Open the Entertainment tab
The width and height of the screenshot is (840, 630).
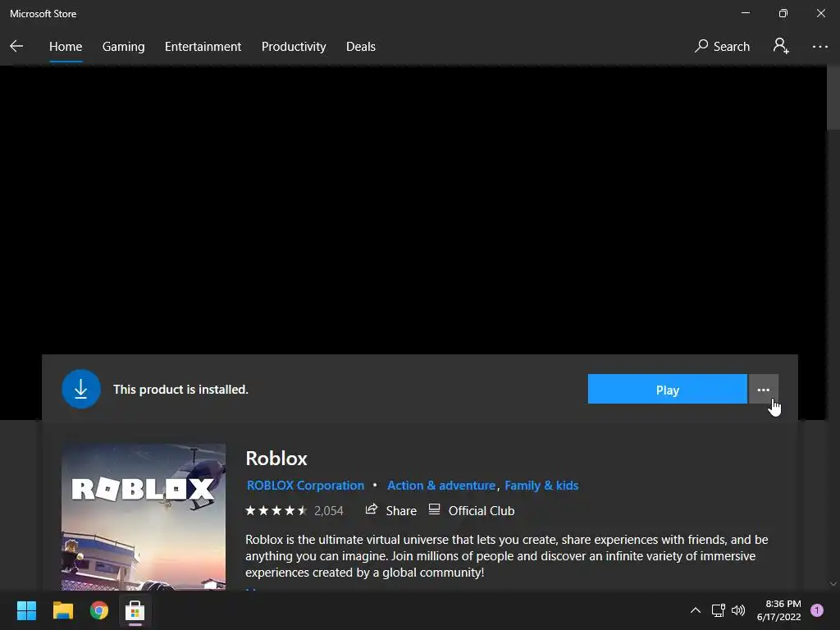pos(203,47)
